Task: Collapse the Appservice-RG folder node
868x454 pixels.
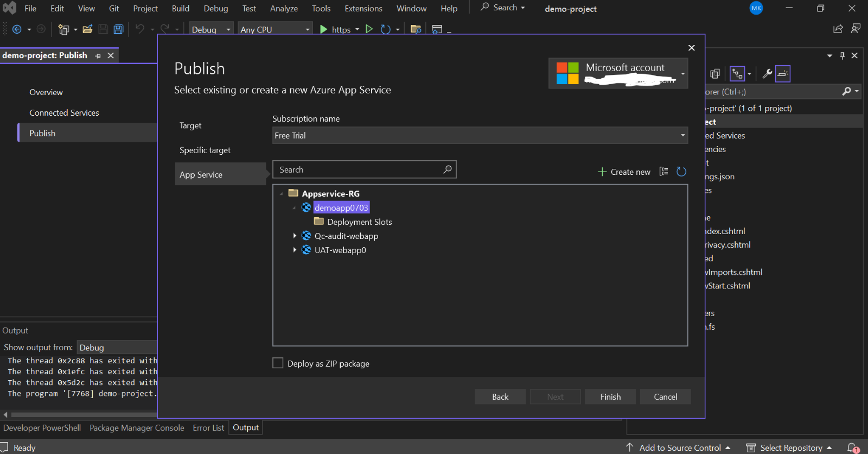Action: click(x=281, y=194)
